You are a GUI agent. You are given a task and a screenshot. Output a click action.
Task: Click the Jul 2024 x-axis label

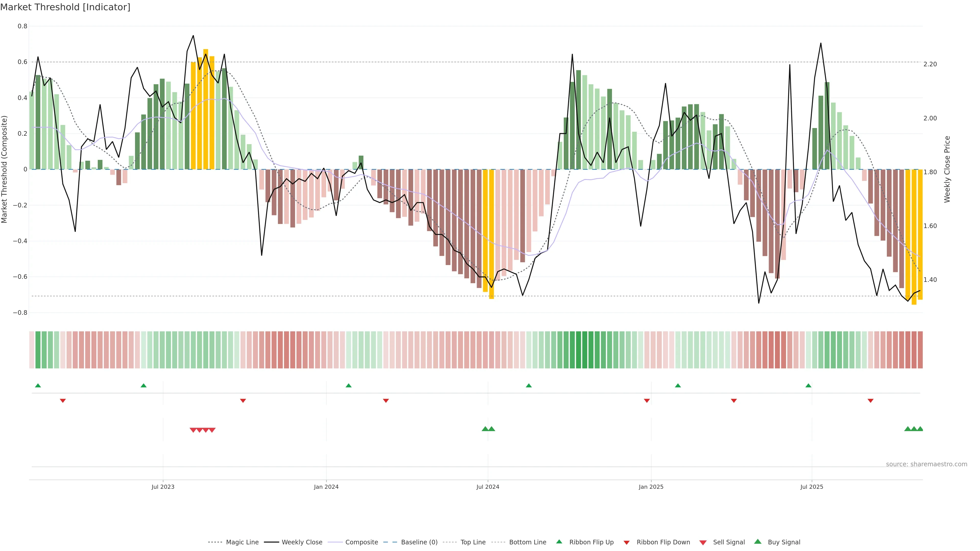coord(488,487)
